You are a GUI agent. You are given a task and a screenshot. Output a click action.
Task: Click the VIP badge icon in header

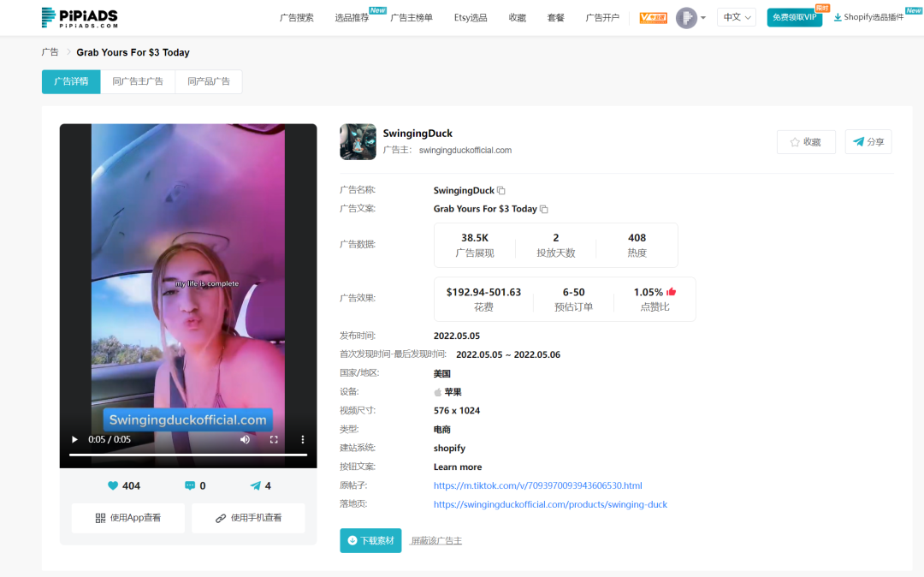click(x=654, y=18)
